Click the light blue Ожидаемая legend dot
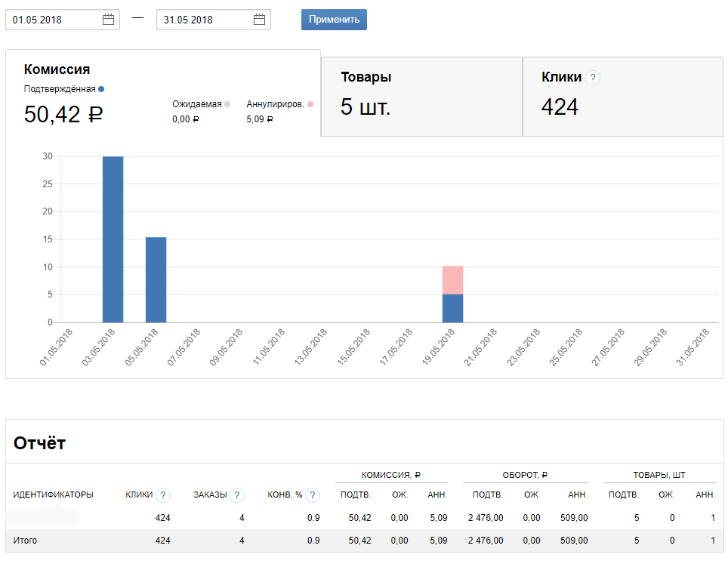 click(x=227, y=104)
